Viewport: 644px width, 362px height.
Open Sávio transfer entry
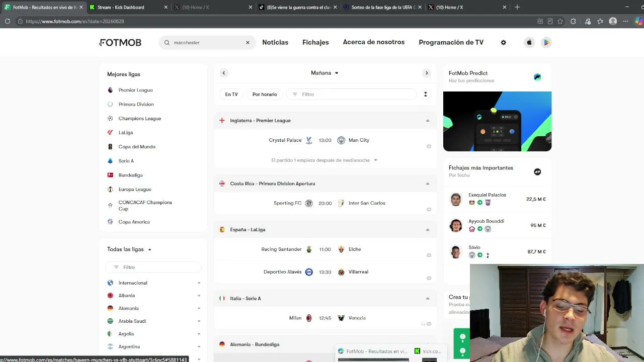tap(497, 251)
